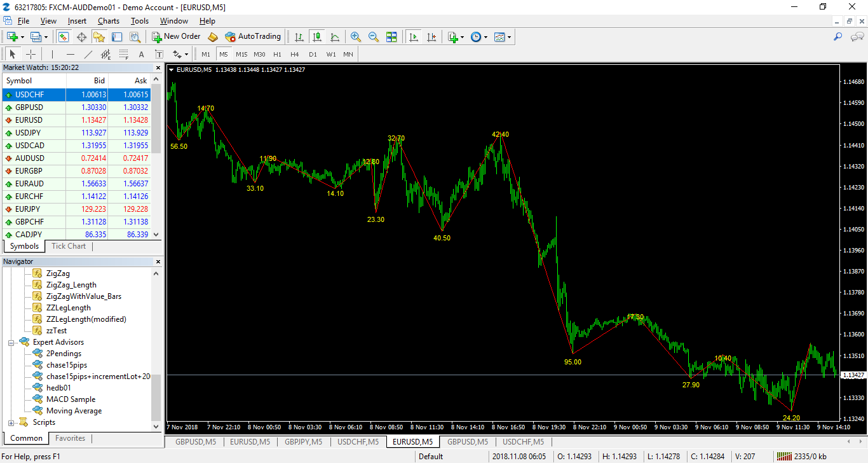Open the Periods clock icon
The height and width of the screenshot is (463, 868).
click(475, 37)
